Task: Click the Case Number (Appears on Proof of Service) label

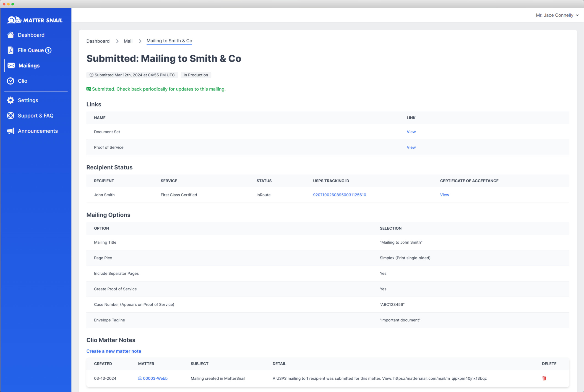Action: tap(134, 304)
